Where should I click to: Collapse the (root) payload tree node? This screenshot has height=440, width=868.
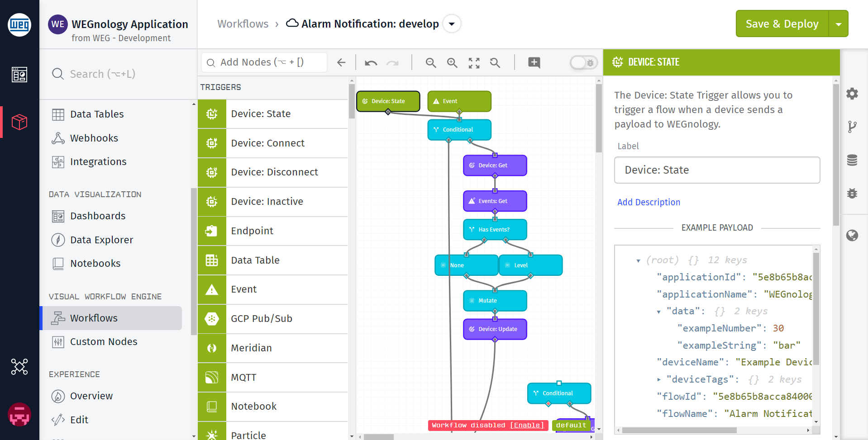[x=638, y=261]
